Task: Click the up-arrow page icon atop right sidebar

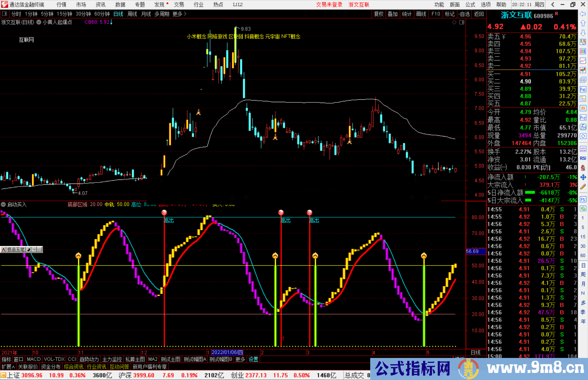Action: point(583,23)
